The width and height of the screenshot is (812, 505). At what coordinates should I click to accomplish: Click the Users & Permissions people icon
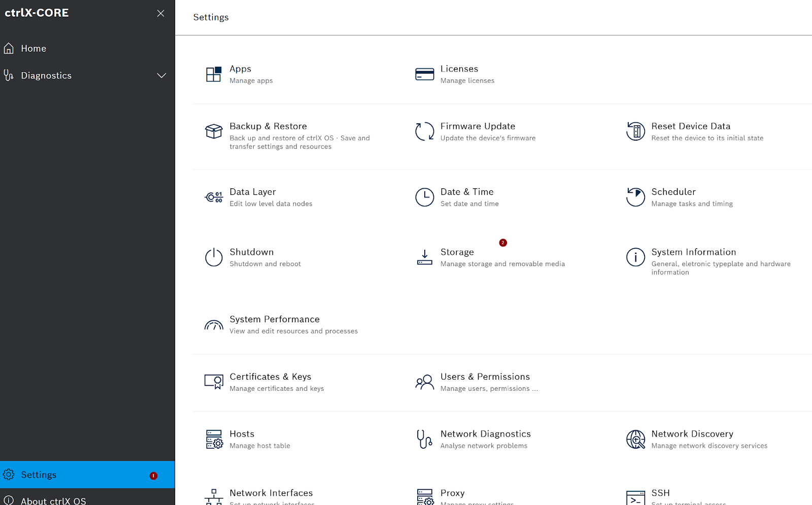click(425, 382)
